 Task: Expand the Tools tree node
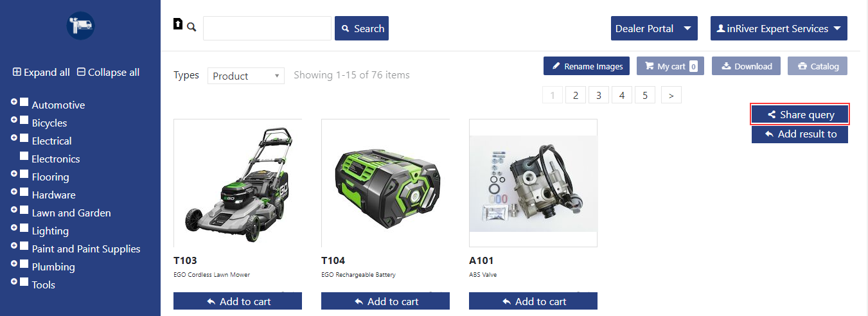(14, 281)
